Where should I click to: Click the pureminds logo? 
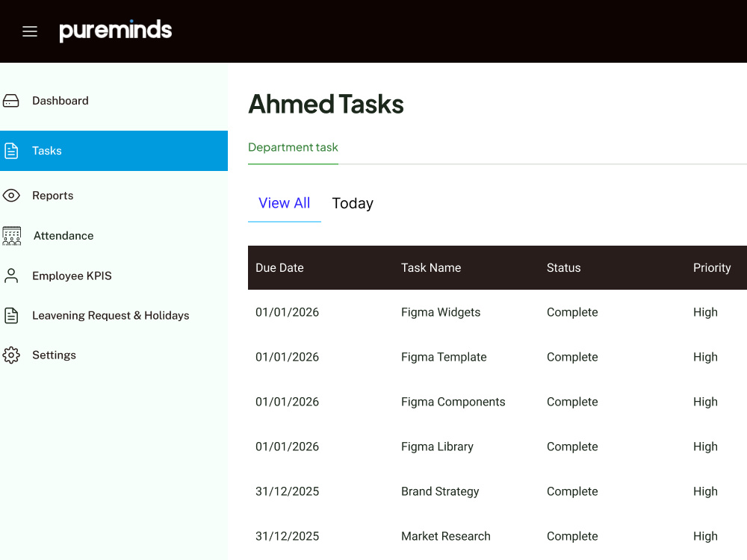click(115, 31)
